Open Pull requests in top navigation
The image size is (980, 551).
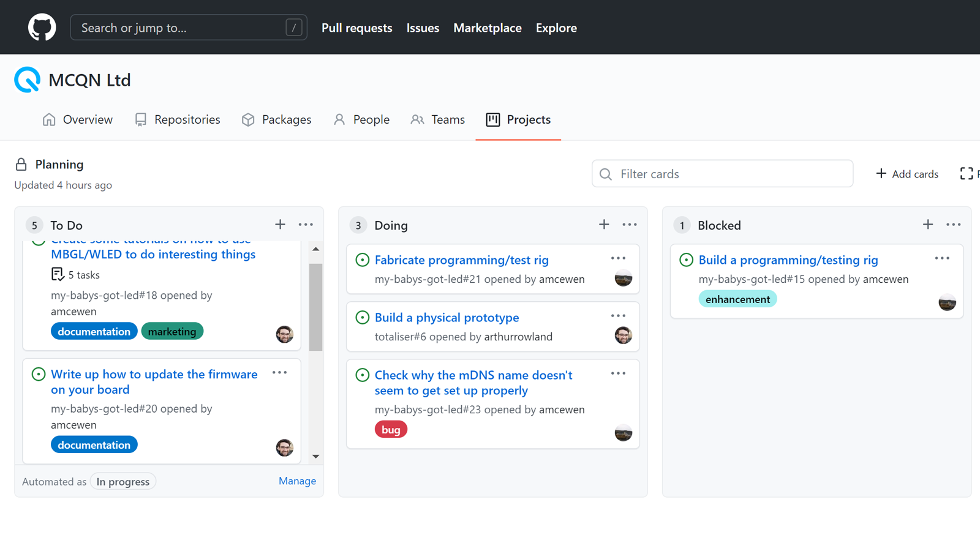(x=356, y=28)
